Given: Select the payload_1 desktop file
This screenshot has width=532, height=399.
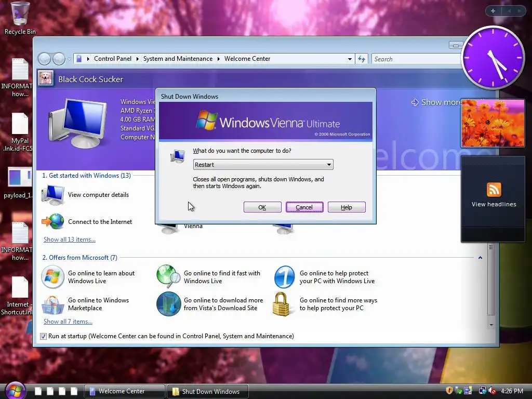Looking at the screenshot, I should click(19, 182).
